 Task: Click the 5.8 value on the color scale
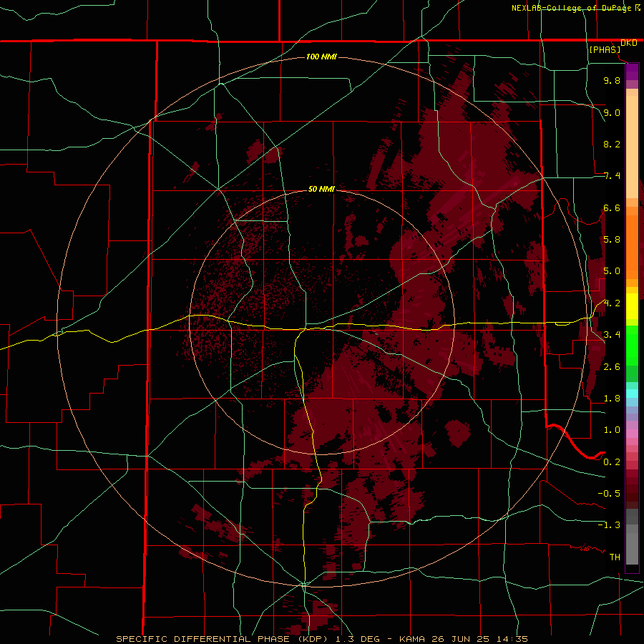click(612, 240)
